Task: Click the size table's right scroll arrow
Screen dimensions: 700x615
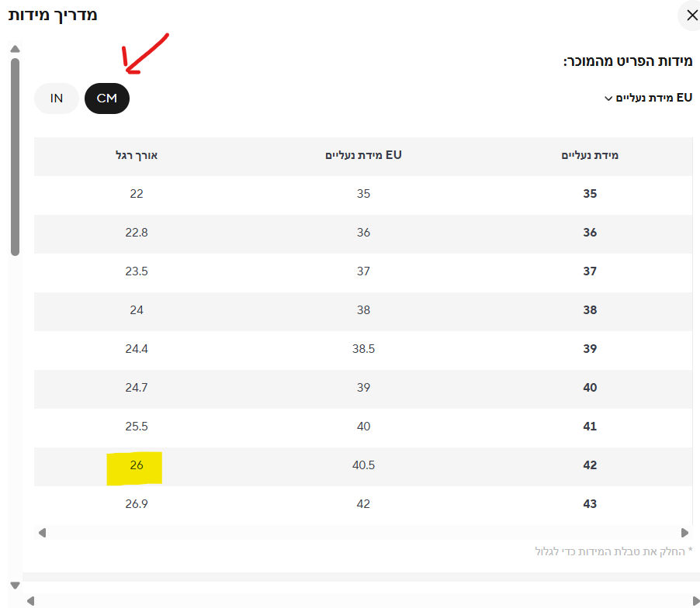Action: [684, 533]
